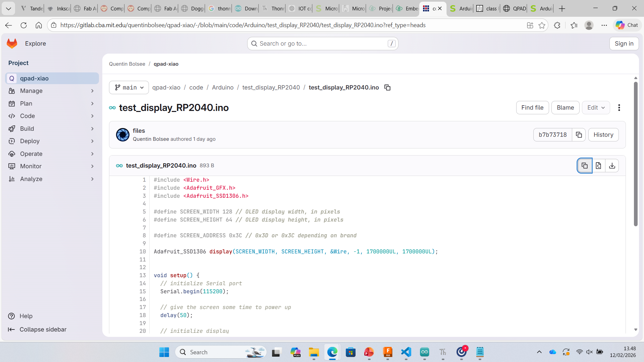Open commit History button
The image size is (644, 362).
click(x=603, y=135)
